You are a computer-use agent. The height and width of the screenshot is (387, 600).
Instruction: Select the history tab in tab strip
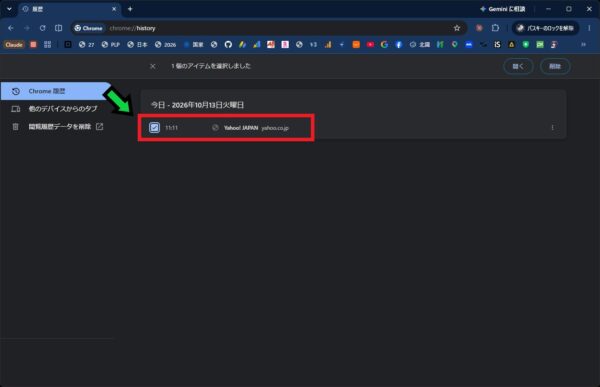70,9
